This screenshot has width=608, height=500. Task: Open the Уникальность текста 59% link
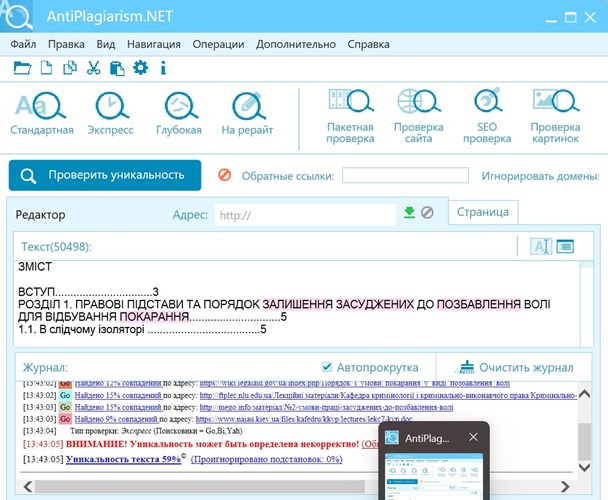pos(123,459)
